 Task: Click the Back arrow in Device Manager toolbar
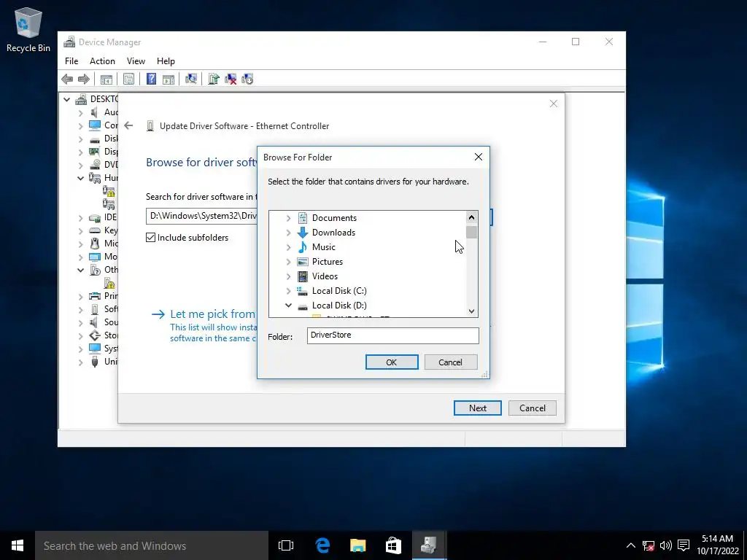[x=67, y=79]
